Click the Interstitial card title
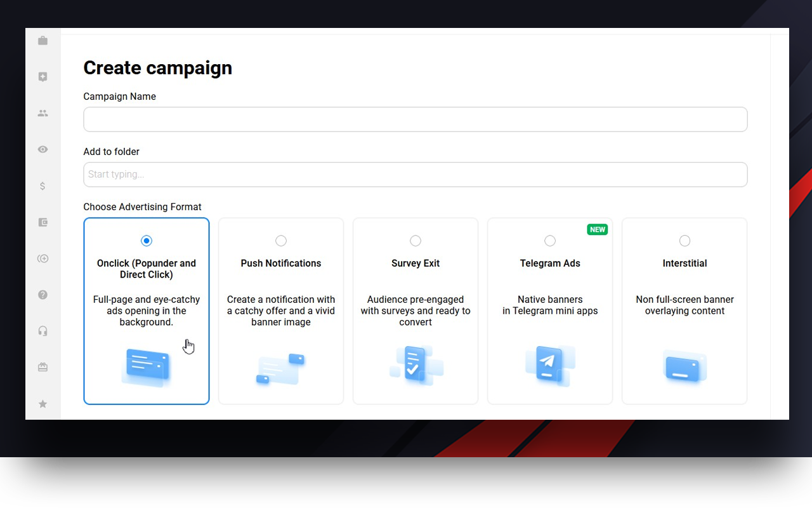This screenshot has width=812, height=508. [x=684, y=264]
